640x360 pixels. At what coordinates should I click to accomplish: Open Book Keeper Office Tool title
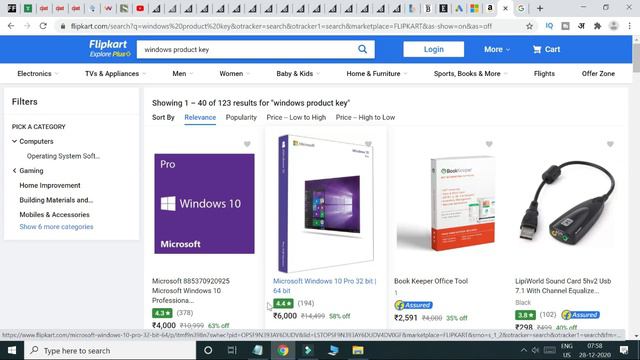pos(431,281)
